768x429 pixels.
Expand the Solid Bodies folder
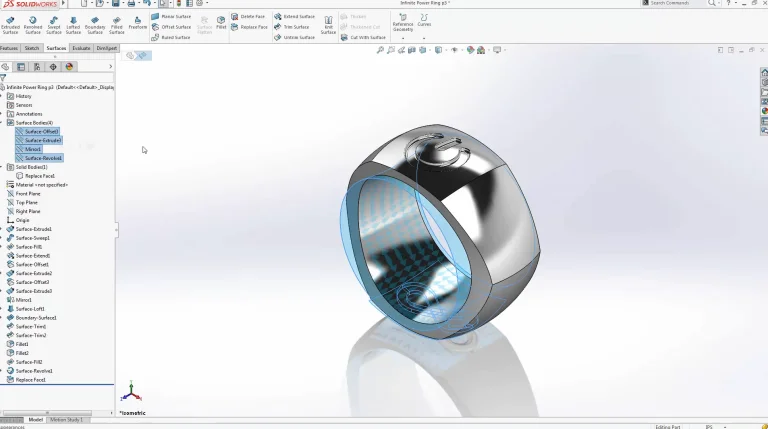pos(3,167)
